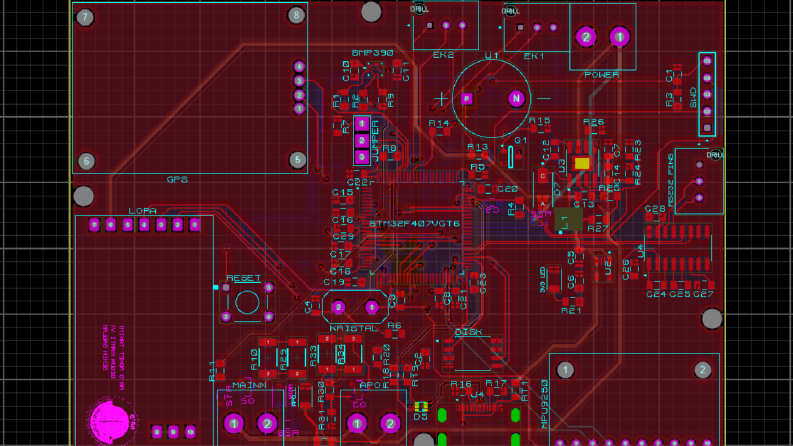Image resolution: width=793 pixels, height=446 pixels.
Task: Click the C19 capacitor designator
Action: pos(334,282)
